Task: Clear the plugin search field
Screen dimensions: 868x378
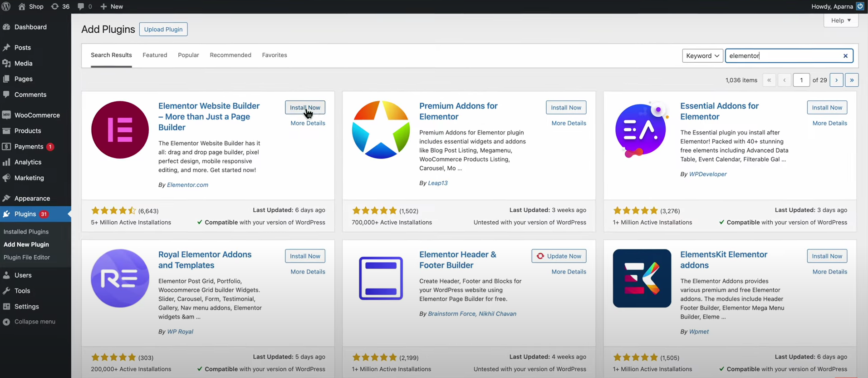Action: point(845,56)
